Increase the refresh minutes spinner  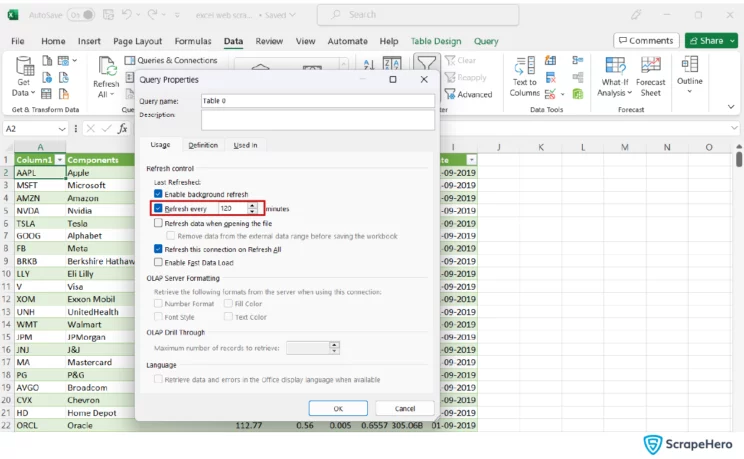[252, 206]
